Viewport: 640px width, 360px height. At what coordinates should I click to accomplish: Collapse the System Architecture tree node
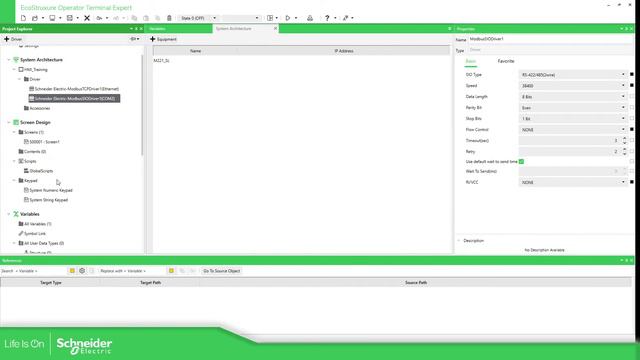point(9,60)
